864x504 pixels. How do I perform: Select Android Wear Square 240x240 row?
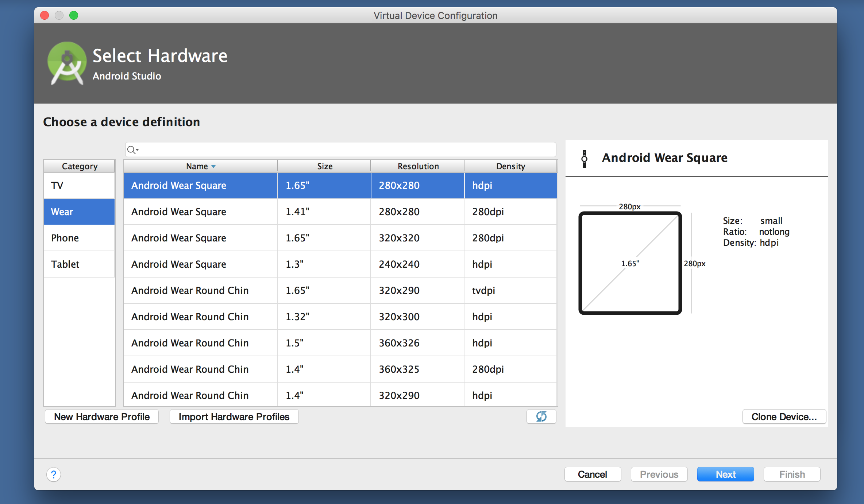(340, 264)
